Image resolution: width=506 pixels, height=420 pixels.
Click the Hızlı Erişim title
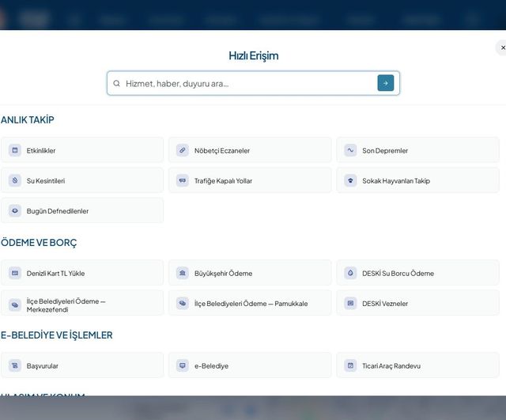coord(254,55)
